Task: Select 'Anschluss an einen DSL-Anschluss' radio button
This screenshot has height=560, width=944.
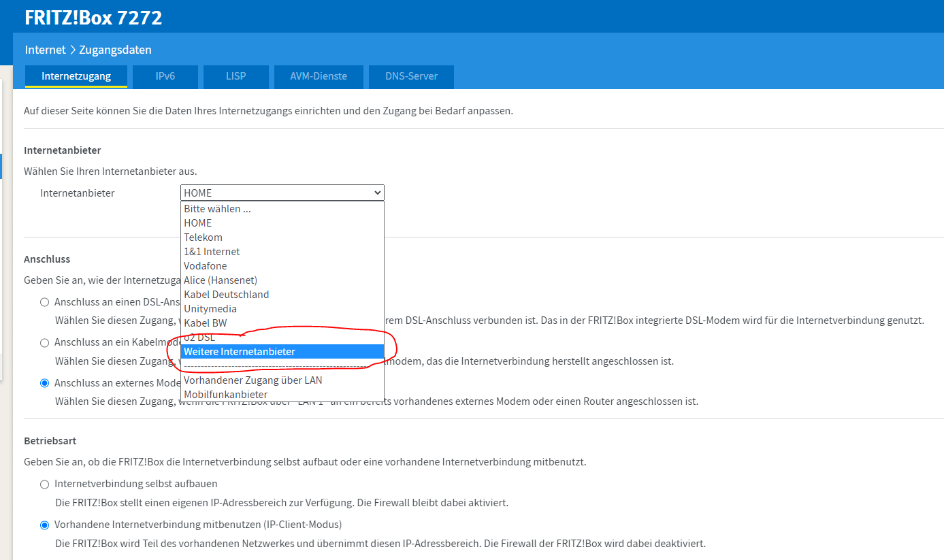Action: (45, 302)
